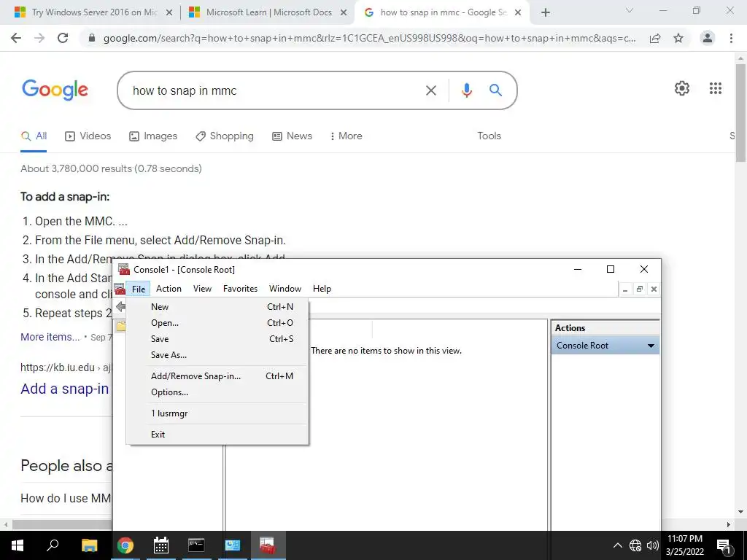Select the Images search filter
747x560 pixels.
[x=153, y=136]
